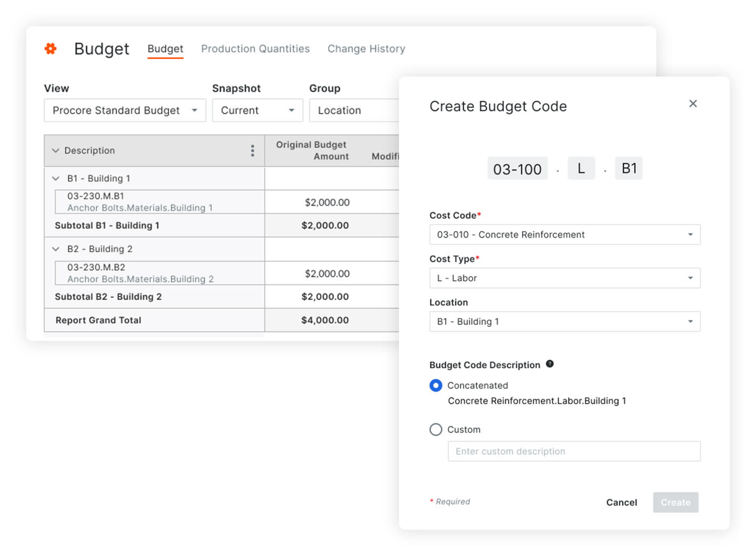Collapse the B2 - Building 2 group
This screenshot has height=556, width=756.
point(56,249)
